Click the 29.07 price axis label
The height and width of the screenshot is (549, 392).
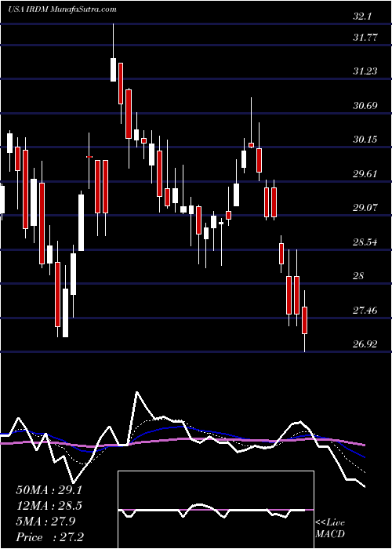[x=365, y=207]
